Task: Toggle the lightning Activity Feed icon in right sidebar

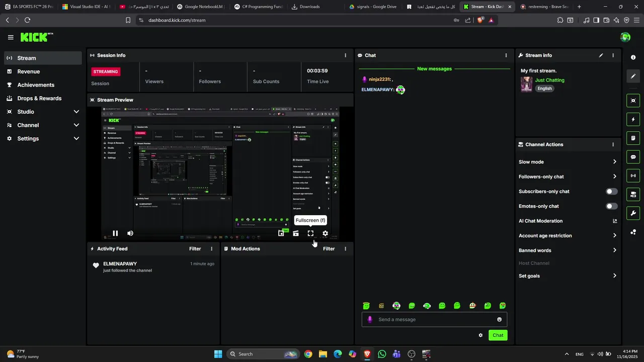Action: (633, 120)
